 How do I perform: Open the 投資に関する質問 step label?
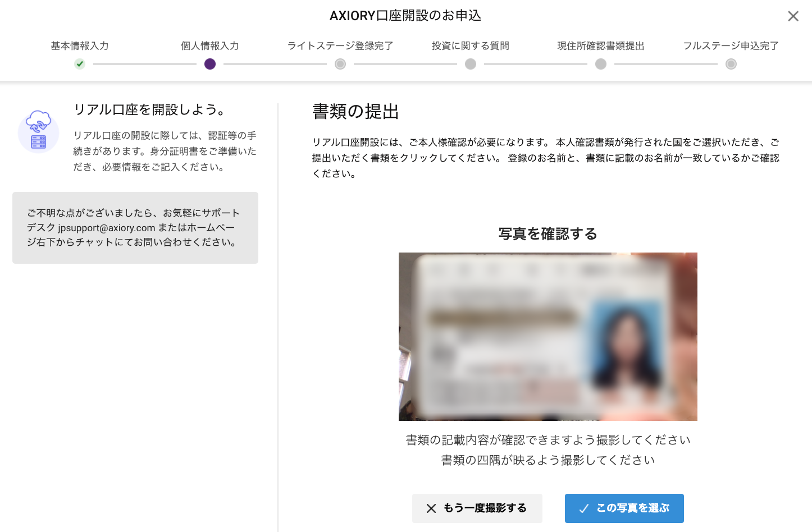tap(471, 46)
